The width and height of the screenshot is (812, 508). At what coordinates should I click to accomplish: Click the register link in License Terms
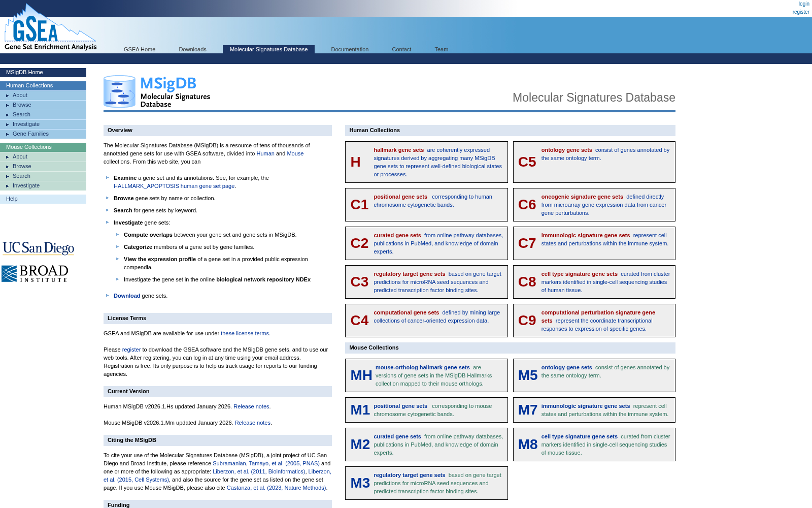(x=131, y=350)
